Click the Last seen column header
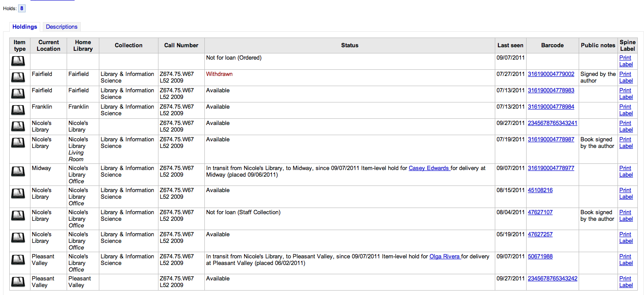The image size is (644, 295). pyautogui.click(x=510, y=45)
